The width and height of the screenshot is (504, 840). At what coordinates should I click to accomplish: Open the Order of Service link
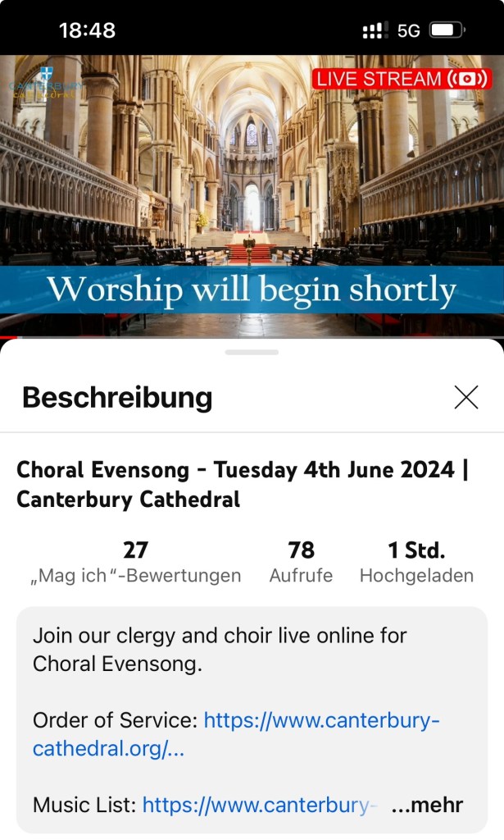[321, 721]
